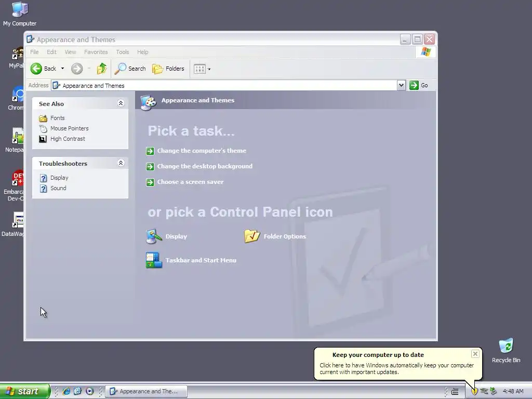Open the Favorites menu
This screenshot has height=399, width=532.
96,52
